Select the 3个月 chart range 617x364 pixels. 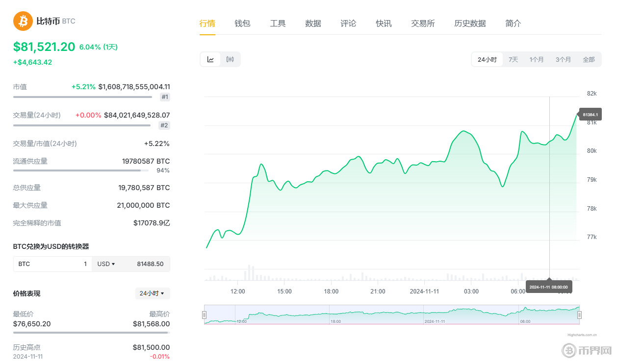(x=563, y=59)
